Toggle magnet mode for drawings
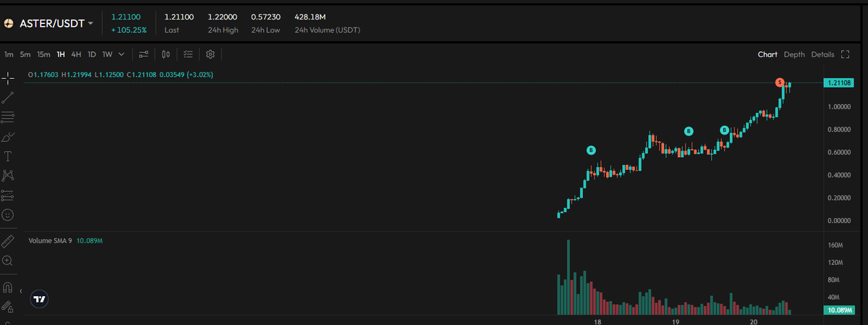 pyautogui.click(x=8, y=287)
